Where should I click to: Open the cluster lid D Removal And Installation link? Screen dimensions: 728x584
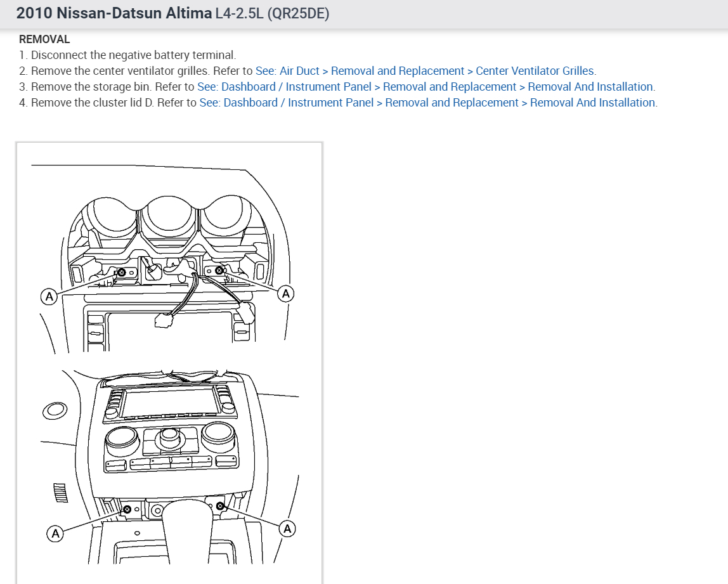tap(428, 103)
